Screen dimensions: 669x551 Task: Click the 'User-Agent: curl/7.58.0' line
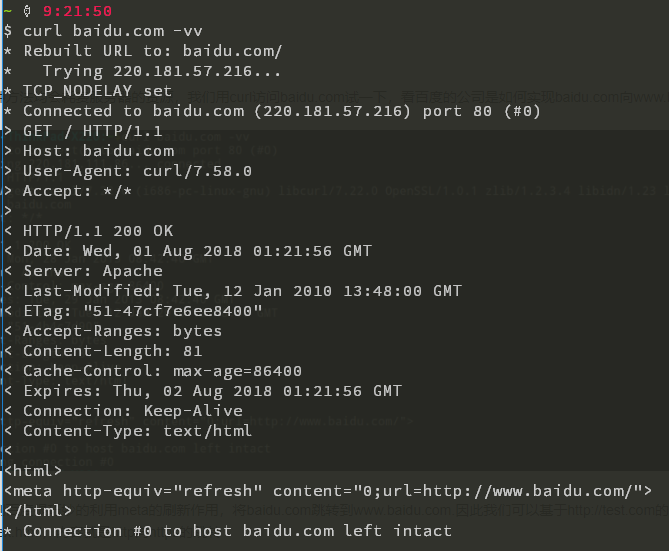pyautogui.click(x=137, y=171)
